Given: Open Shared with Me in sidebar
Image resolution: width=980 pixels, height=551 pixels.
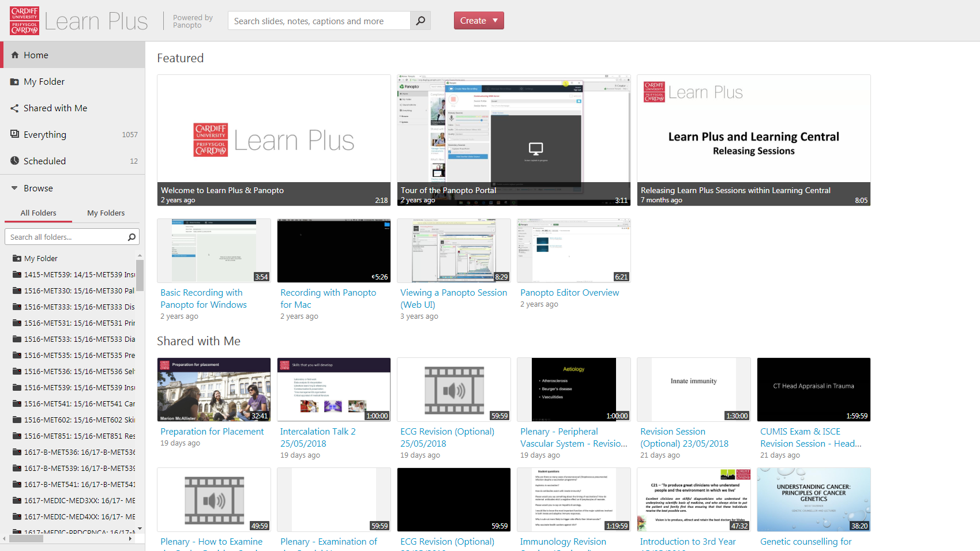Looking at the screenshot, I should [73, 108].
